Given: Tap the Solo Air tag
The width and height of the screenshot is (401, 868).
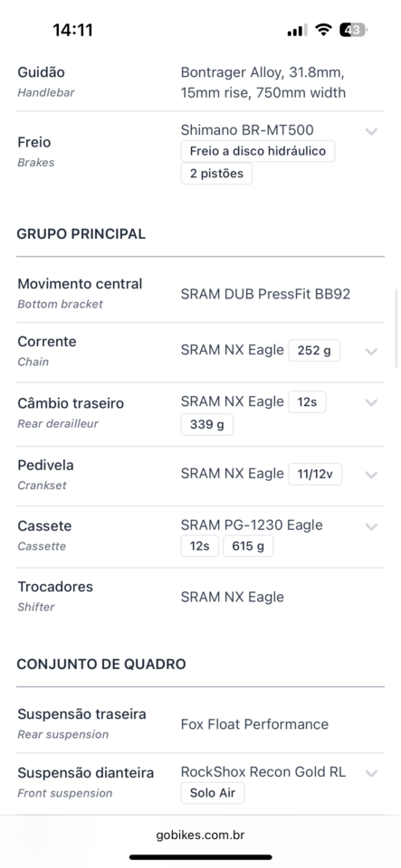Looking at the screenshot, I should (x=213, y=793).
